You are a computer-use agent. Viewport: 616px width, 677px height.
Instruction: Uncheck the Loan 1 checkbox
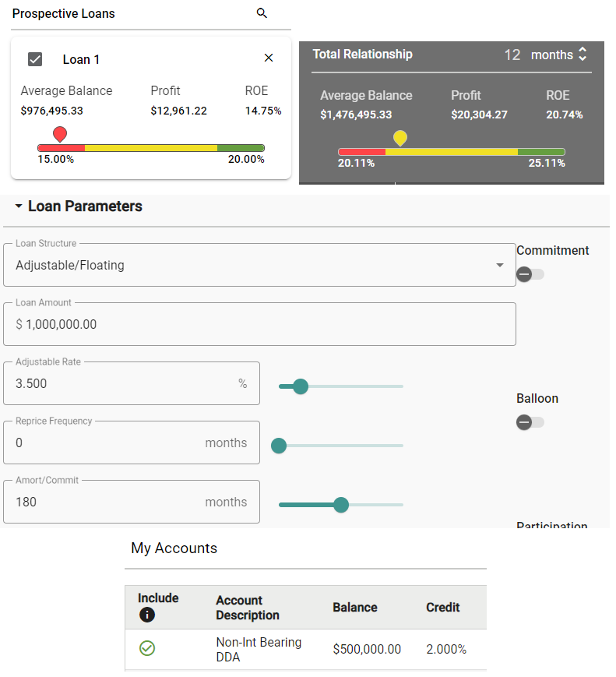35,59
